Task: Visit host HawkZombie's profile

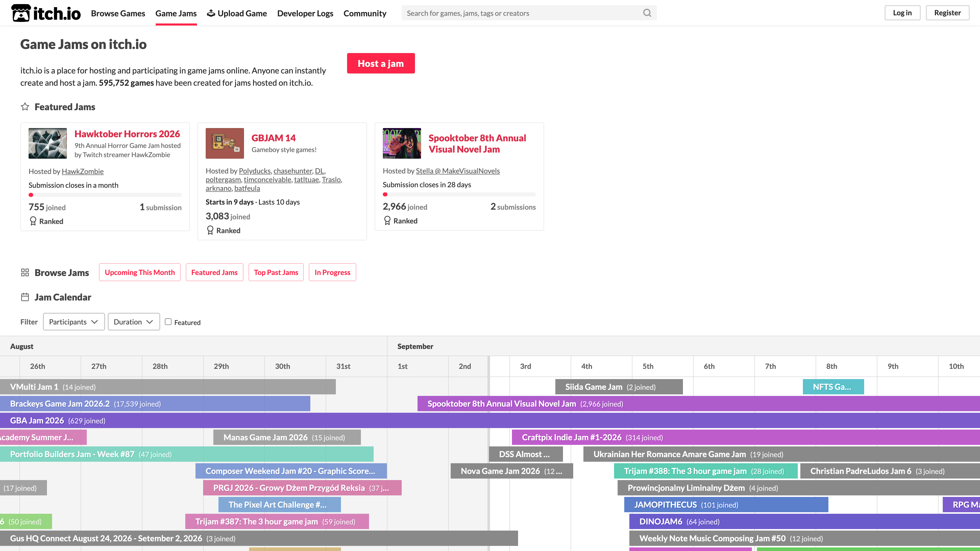Action: 82,171
